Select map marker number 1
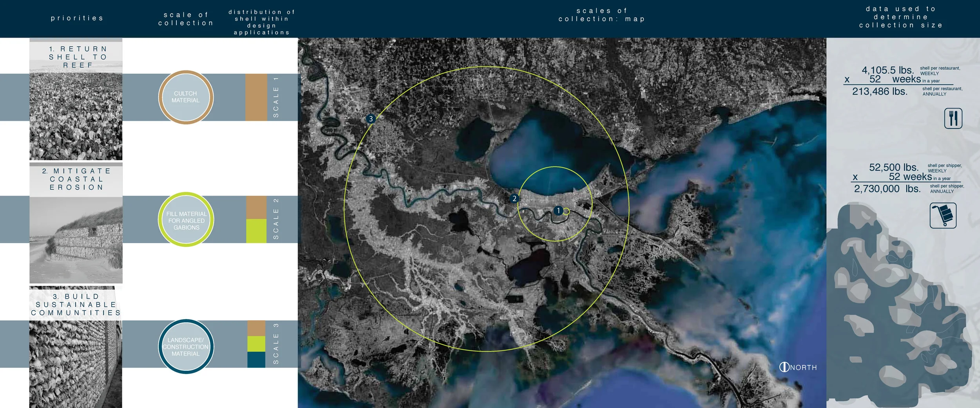Viewport: 980px width, 408px height. pyautogui.click(x=558, y=211)
